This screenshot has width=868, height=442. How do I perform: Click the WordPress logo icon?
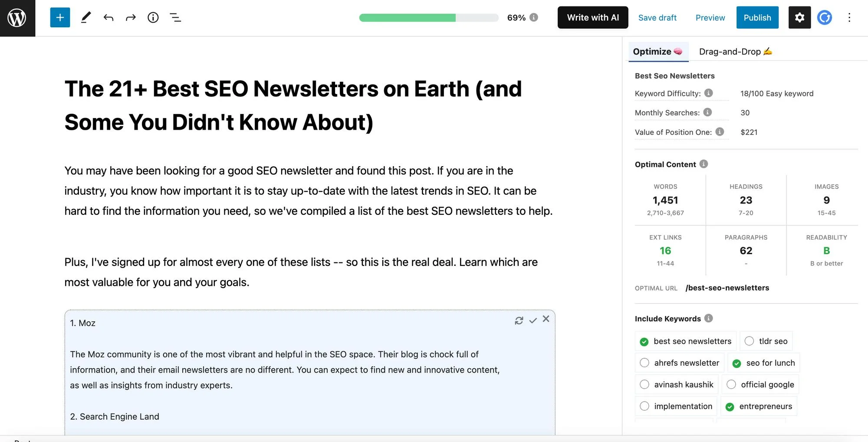pyautogui.click(x=17, y=18)
